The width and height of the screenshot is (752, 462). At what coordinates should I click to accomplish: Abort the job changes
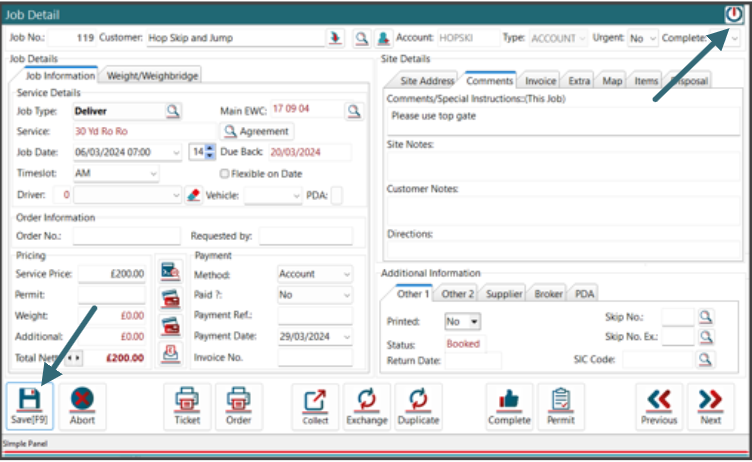click(82, 406)
